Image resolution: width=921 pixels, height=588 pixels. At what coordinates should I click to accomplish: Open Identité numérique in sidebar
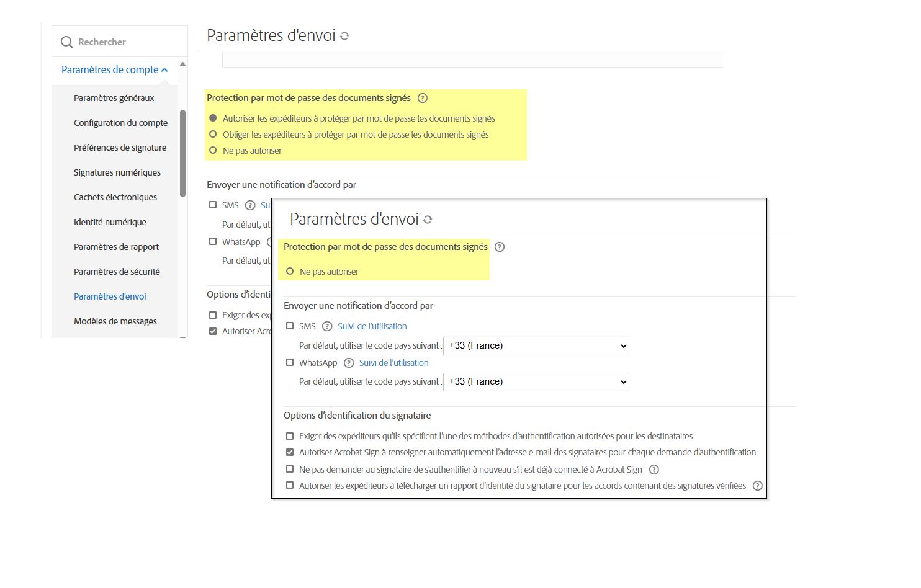pos(110,222)
